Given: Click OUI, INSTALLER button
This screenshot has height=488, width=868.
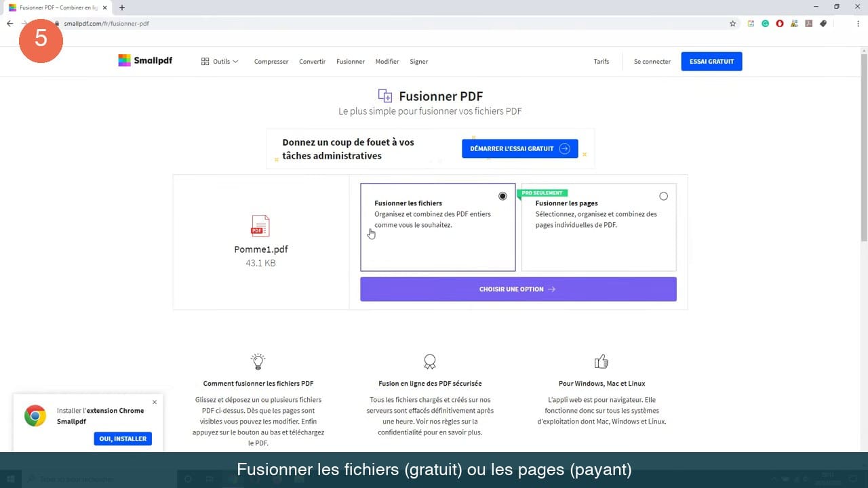Looking at the screenshot, I should [123, 439].
